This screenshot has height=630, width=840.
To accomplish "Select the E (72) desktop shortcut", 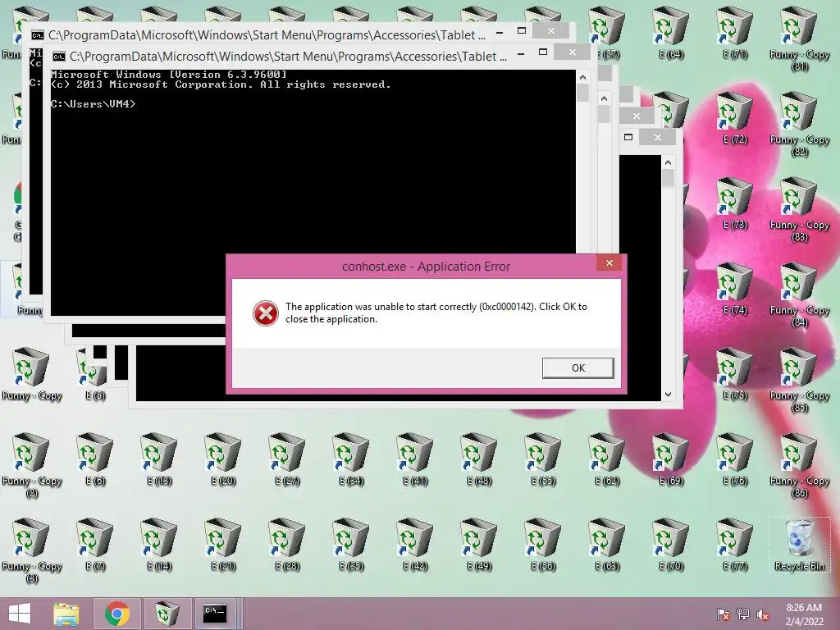I will click(x=735, y=118).
